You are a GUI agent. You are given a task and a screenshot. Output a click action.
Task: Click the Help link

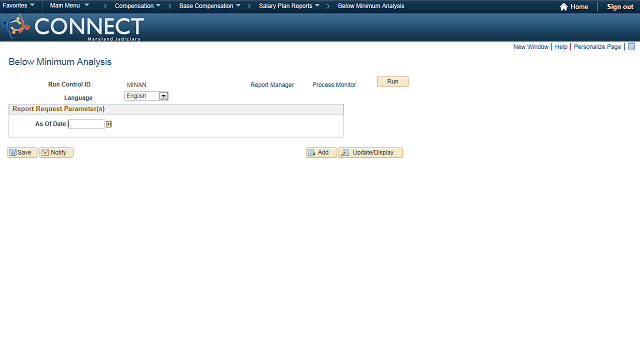tap(561, 47)
